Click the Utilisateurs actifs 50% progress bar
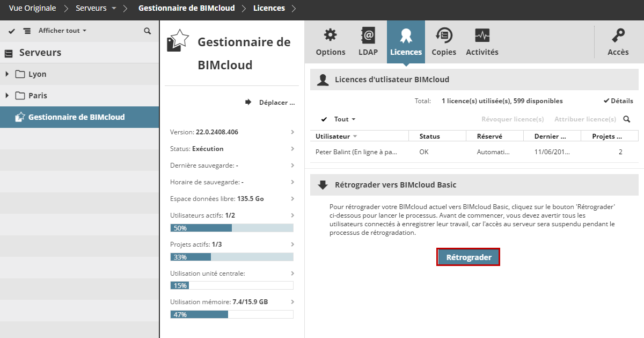The width and height of the screenshot is (644, 338). coord(232,228)
